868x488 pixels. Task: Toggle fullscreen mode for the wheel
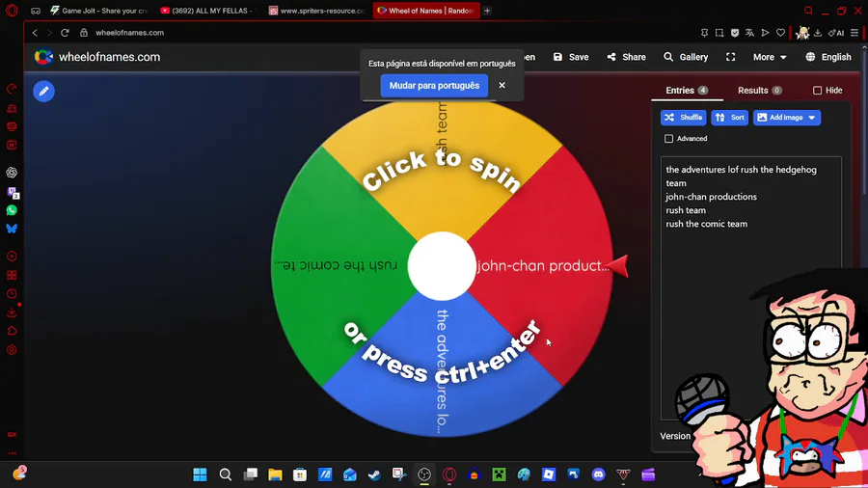pos(731,57)
